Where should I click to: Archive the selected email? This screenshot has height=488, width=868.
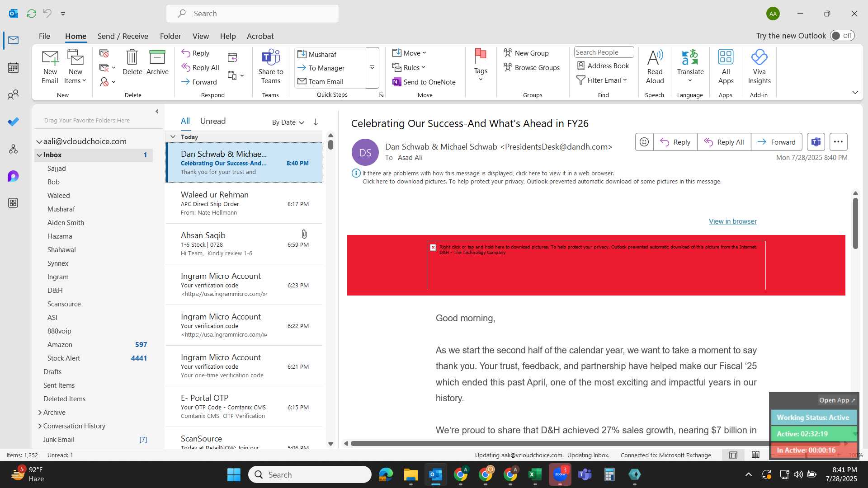point(157,62)
